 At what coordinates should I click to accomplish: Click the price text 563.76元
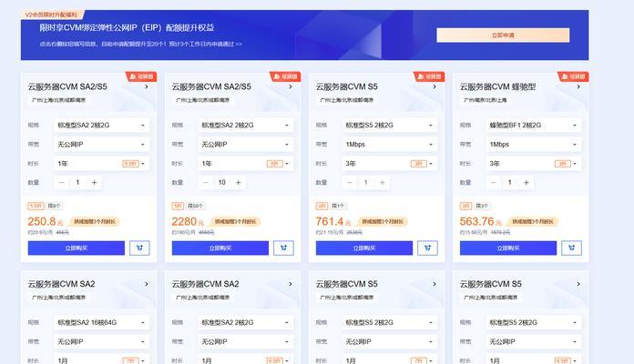coord(480,222)
